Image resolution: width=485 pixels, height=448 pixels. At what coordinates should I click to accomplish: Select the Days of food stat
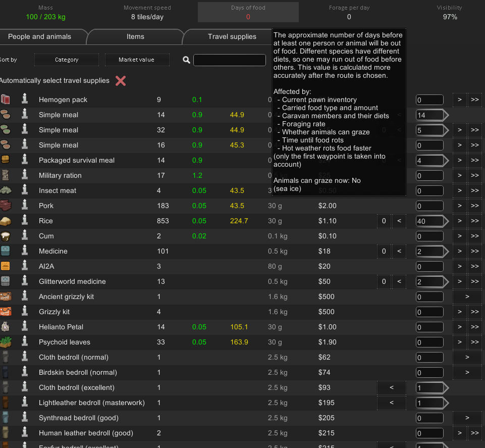[x=248, y=12]
